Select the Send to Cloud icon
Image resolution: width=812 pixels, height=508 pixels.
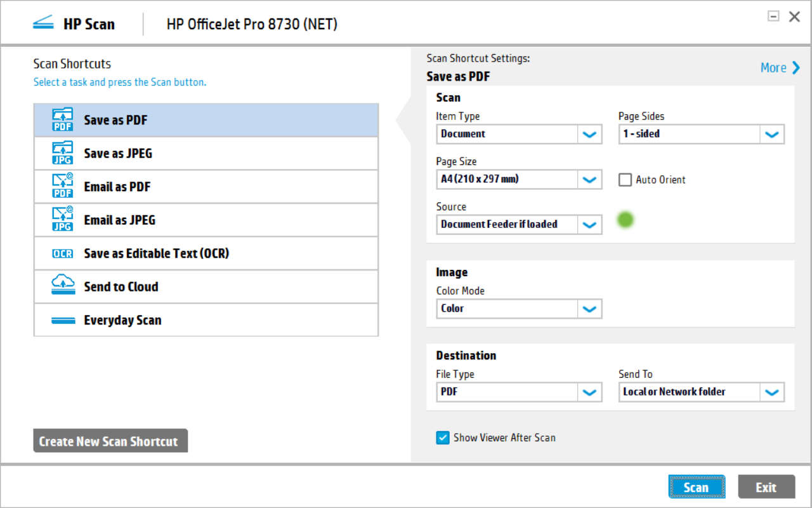[62, 286]
